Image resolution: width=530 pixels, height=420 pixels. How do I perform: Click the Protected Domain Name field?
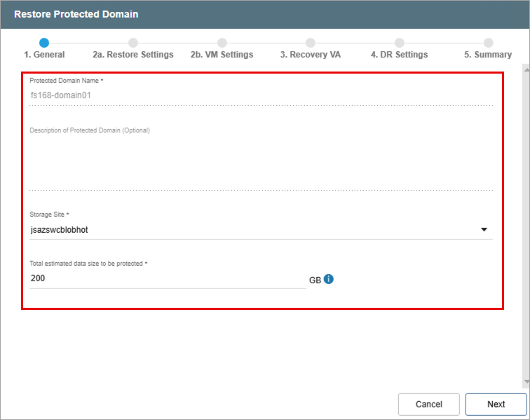pos(259,95)
